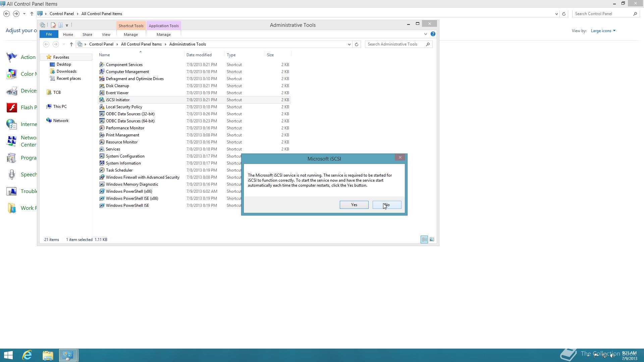Click the Yes button in iSCSI dialog
The image size is (644, 362).
[x=354, y=205]
